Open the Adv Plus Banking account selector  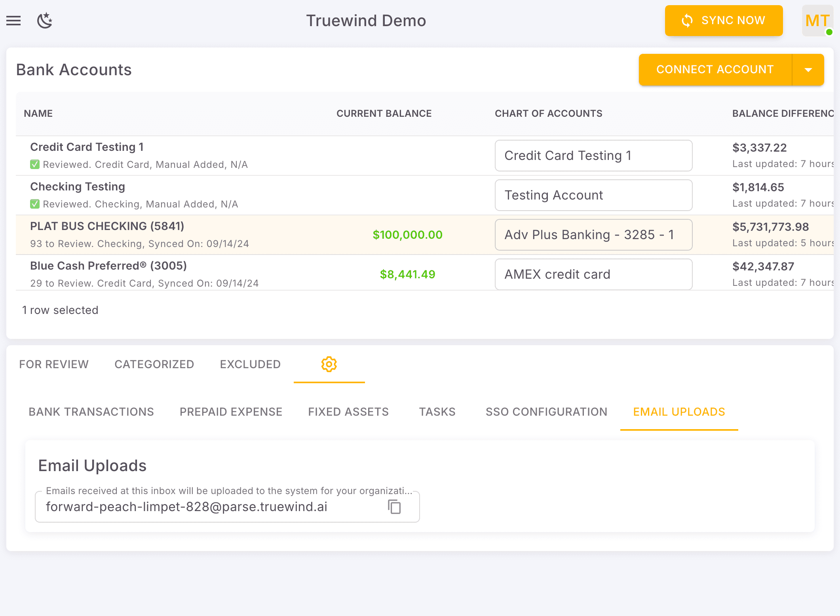pos(593,234)
